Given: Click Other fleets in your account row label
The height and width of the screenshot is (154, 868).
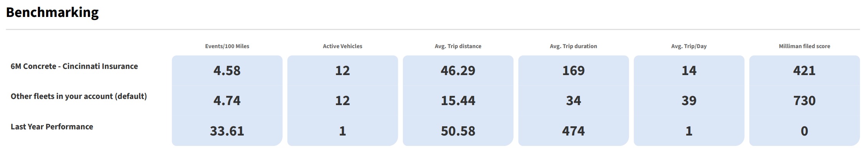Looking at the screenshot, I should pyautogui.click(x=79, y=96).
